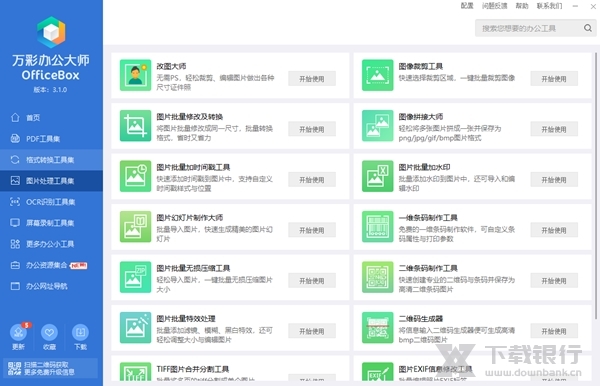Select the 图片批量无损压缩工具 icon

tap(135, 277)
